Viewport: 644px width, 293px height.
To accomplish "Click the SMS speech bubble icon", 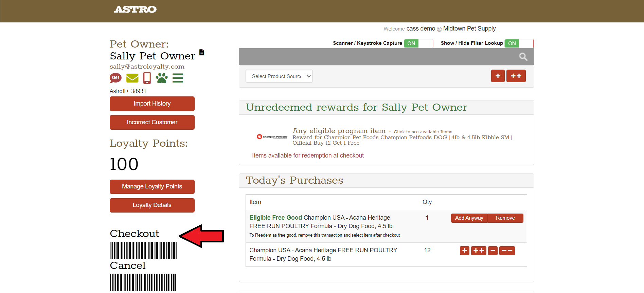I will click(x=115, y=78).
